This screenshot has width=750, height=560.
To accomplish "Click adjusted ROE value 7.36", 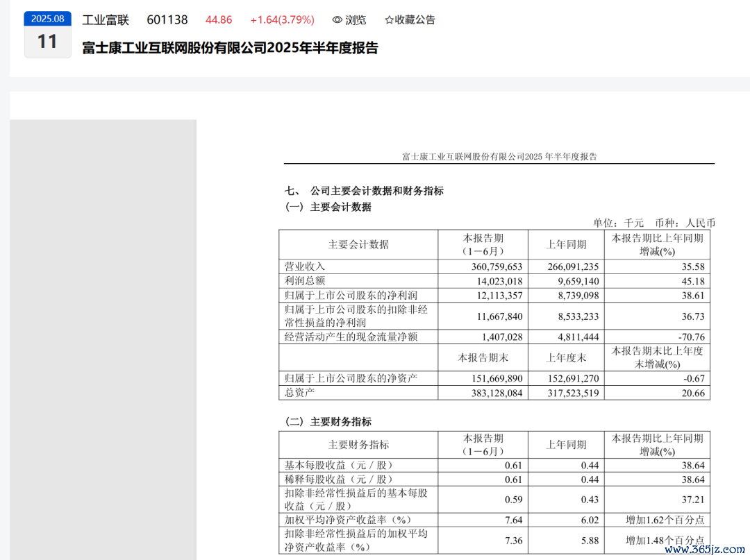I will (514, 541).
